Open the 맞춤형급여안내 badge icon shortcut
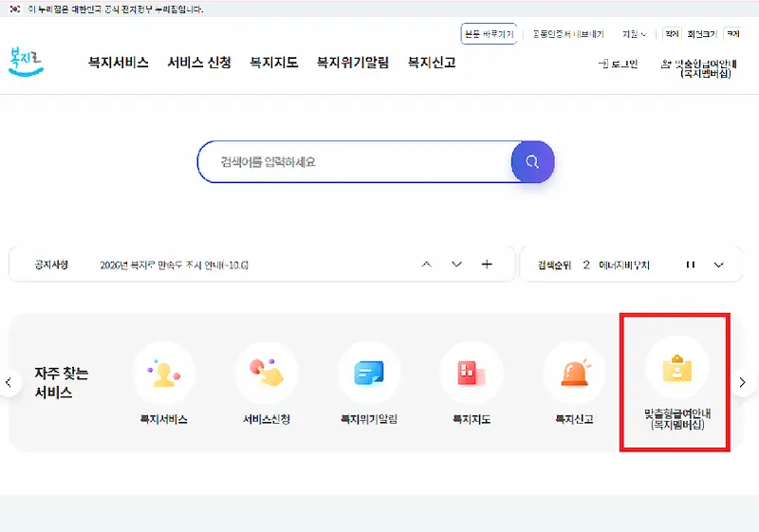This screenshot has width=759, height=532. 677,368
